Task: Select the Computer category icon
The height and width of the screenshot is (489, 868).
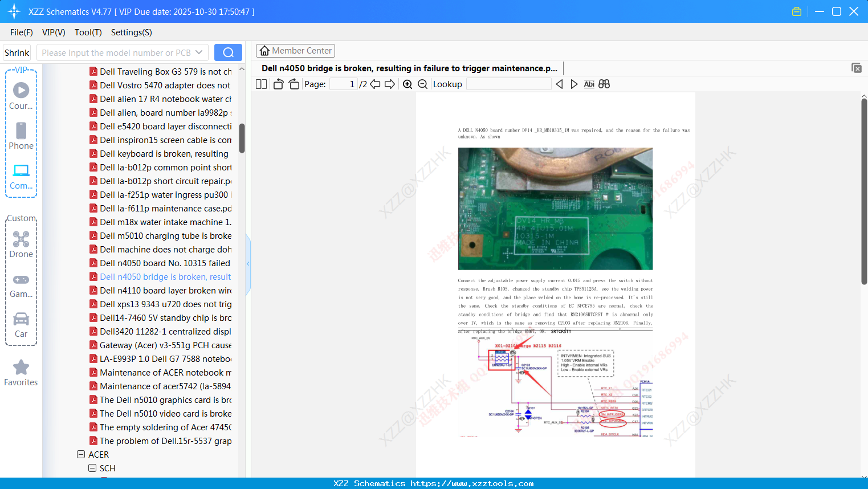Action: point(21,177)
